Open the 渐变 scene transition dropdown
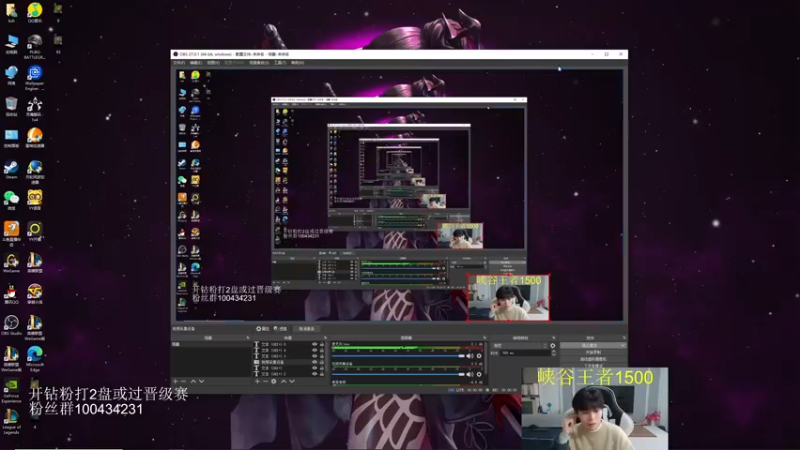The width and height of the screenshot is (800, 450). pos(519,346)
